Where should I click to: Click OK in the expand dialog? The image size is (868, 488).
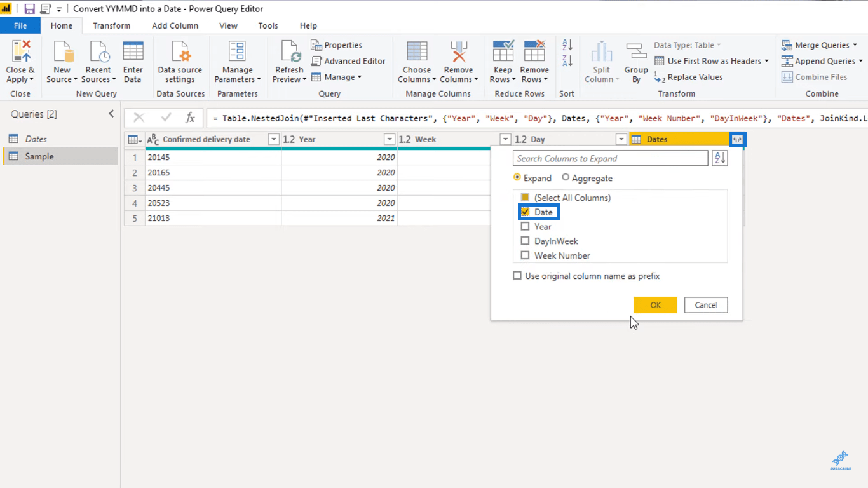click(655, 305)
